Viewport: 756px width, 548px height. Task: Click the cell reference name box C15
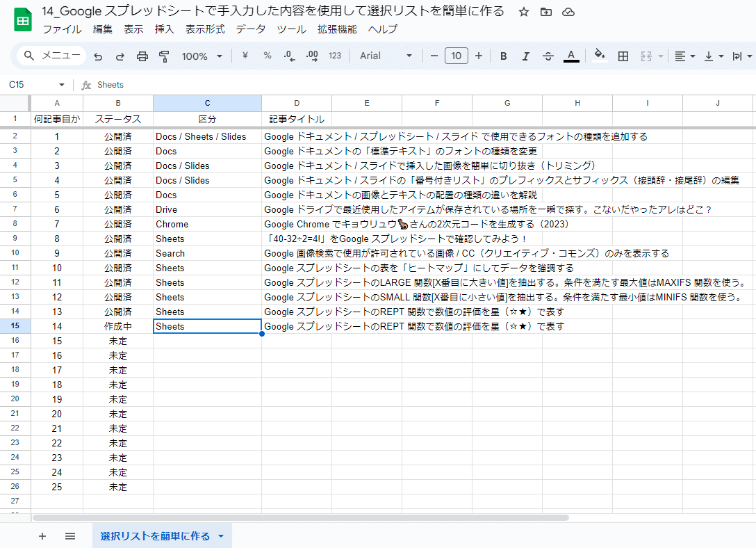click(x=36, y=85)
